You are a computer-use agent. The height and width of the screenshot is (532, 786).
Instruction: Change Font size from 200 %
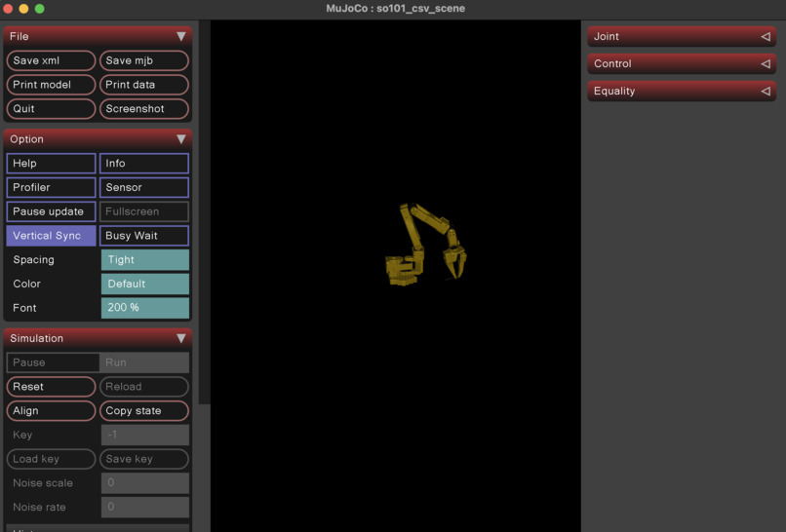point(145,308)
